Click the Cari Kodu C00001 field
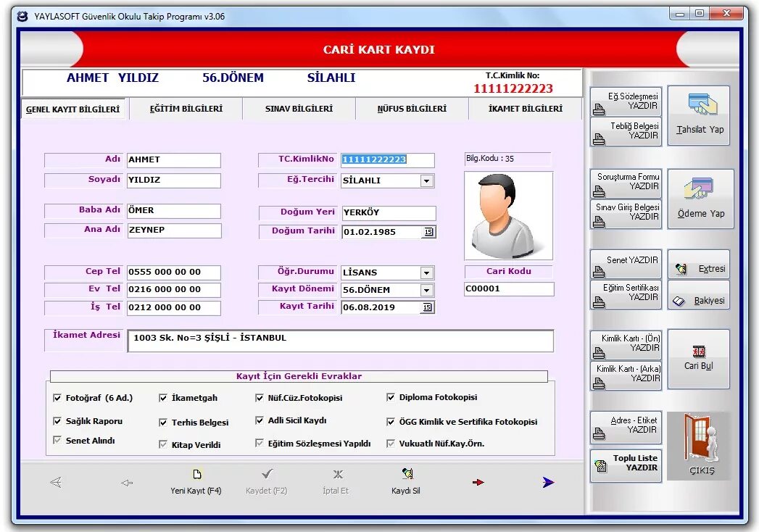Image resolution: width=759 pixels, height=532 pixels. (x=509, y=289)
